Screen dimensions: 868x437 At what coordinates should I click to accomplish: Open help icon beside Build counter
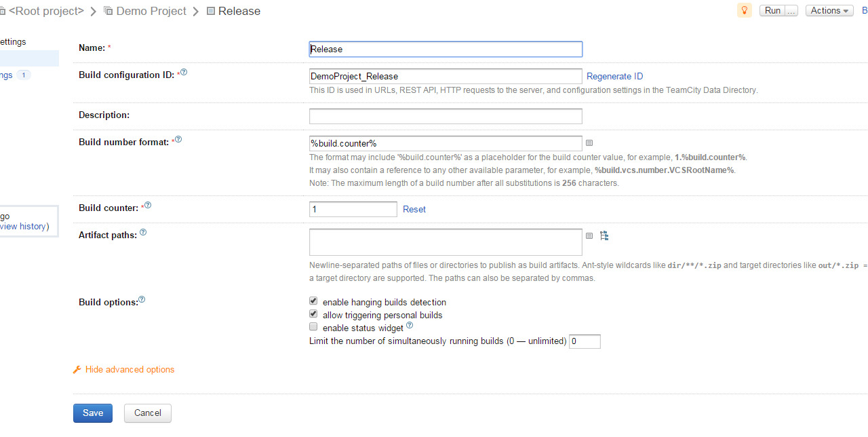point(148,205)
